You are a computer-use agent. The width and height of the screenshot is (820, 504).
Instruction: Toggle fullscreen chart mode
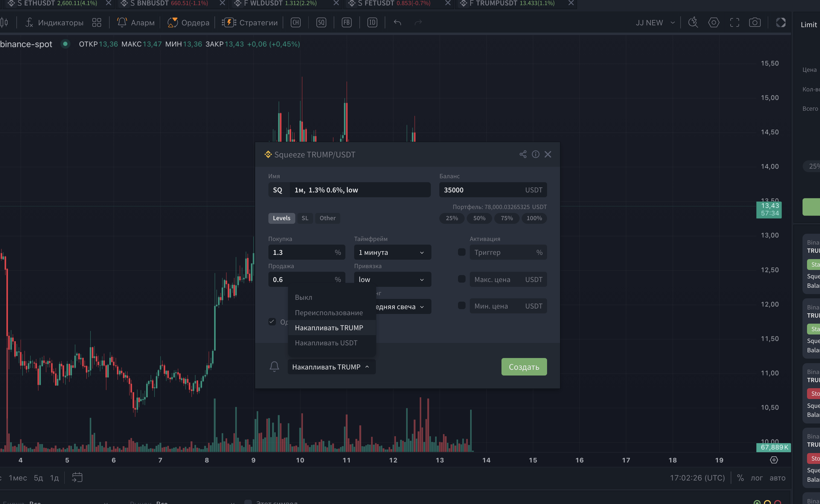(x=735, y=23)
